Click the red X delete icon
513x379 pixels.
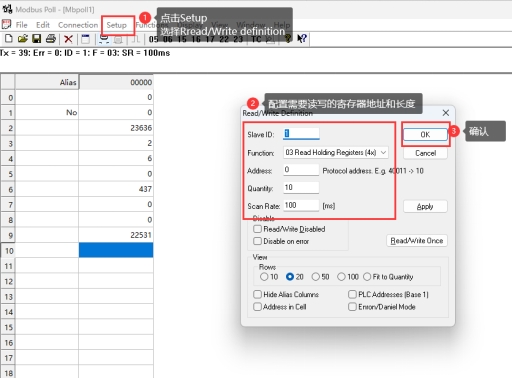(x=68, y=39)
